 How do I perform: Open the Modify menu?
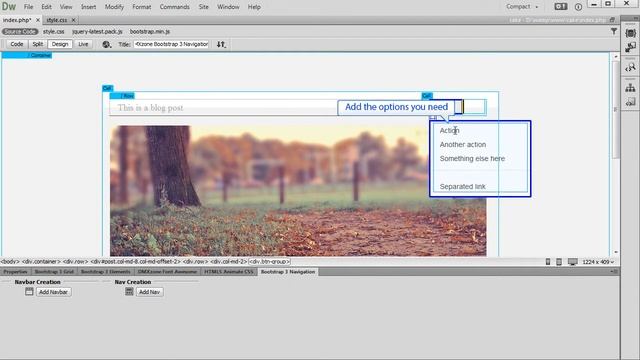tap(114, 7)
